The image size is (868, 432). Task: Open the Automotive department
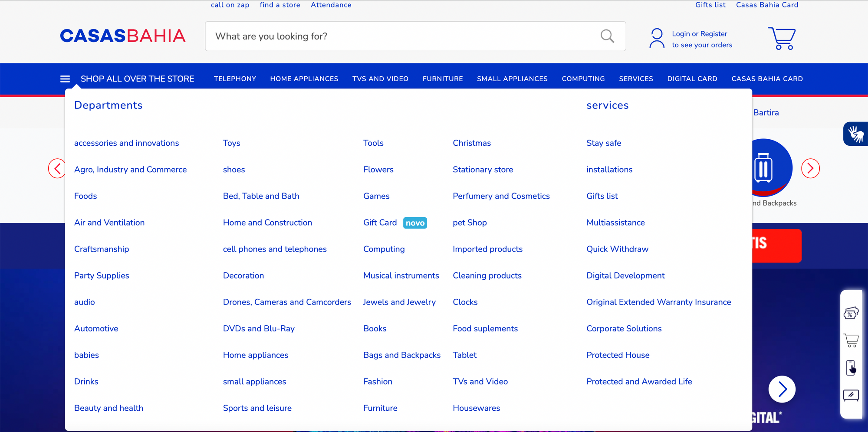click(x=96, y=328)
